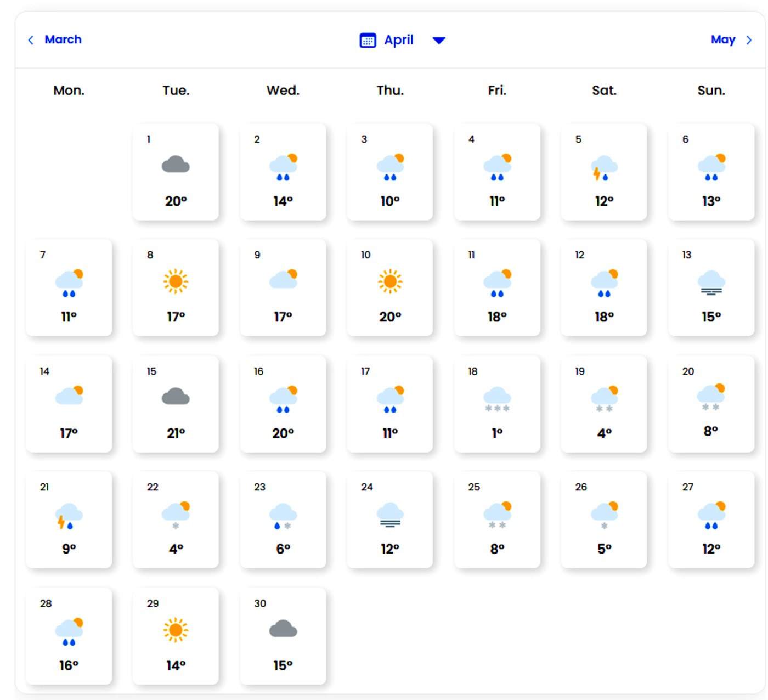
Task: Click the partly cloudy icon on April 9
Action: (283, 279)
